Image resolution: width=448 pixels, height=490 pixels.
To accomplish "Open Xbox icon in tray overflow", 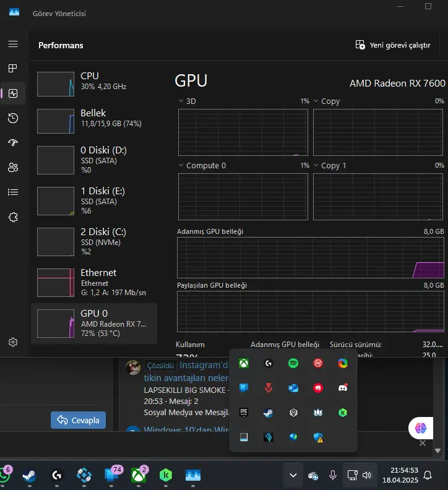I will pyautogui.click(x=244, y=363).
